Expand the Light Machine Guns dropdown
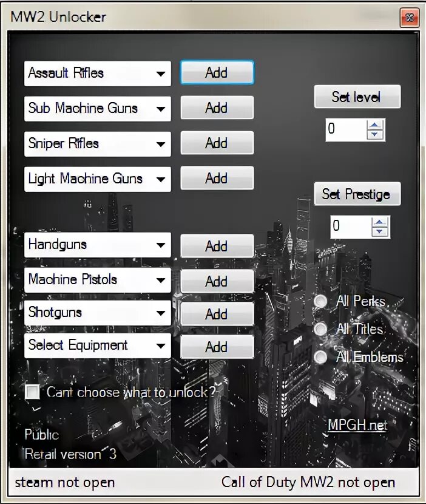 point(97,179)
